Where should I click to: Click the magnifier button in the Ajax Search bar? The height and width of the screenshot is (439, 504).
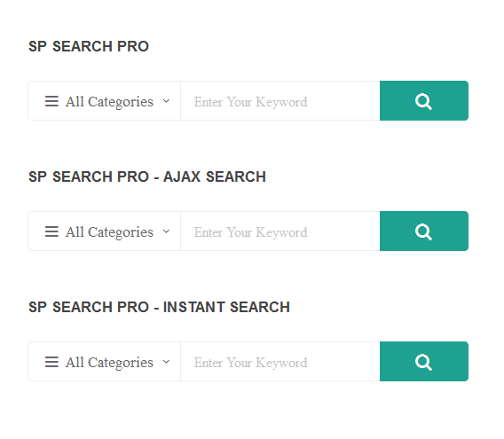(424, 231)
